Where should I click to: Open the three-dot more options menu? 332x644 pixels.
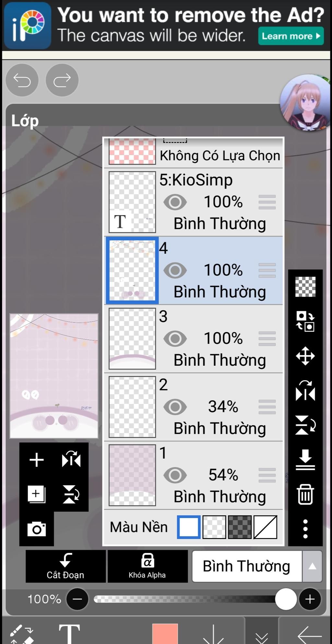(305, 529)
